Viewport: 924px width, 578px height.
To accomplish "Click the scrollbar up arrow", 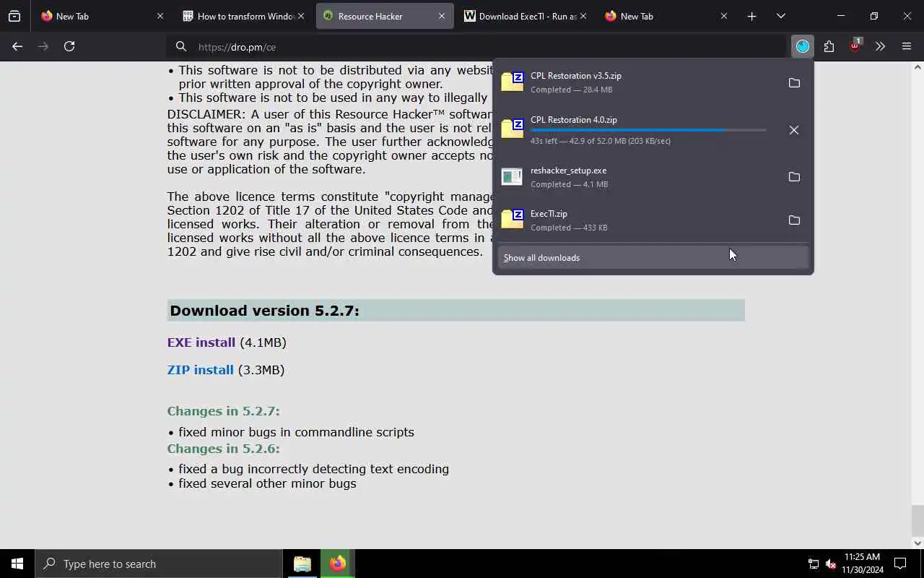I will 918,67.
